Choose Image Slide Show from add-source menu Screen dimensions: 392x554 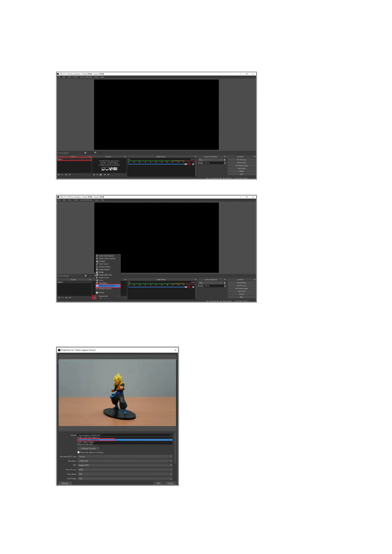pos(108,275)
